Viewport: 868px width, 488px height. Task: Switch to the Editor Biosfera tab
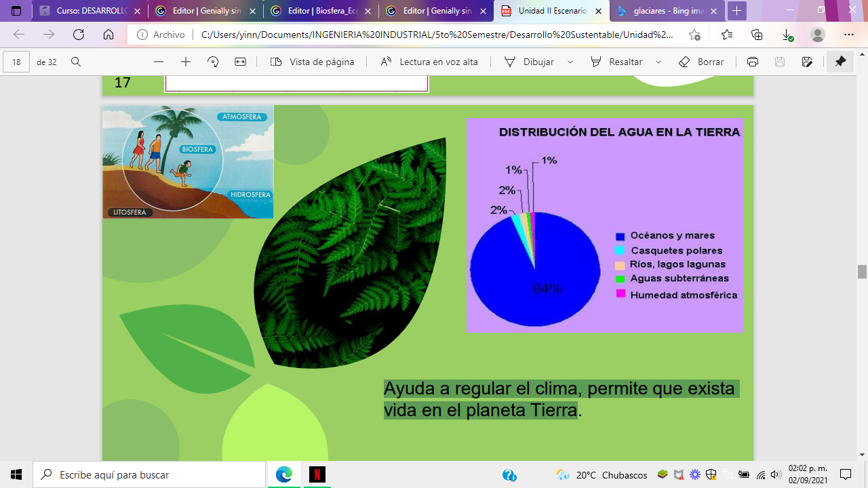coord(320,11)
